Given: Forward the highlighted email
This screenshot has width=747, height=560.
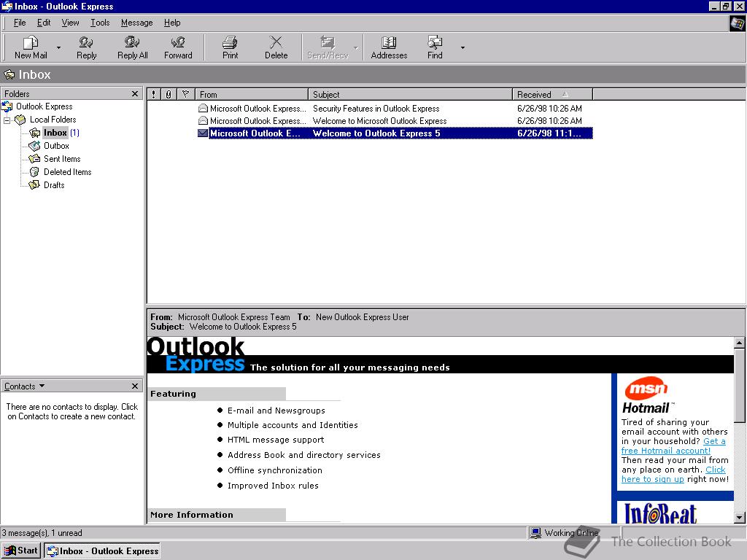Looking at the screenshot, I should 178,47.
